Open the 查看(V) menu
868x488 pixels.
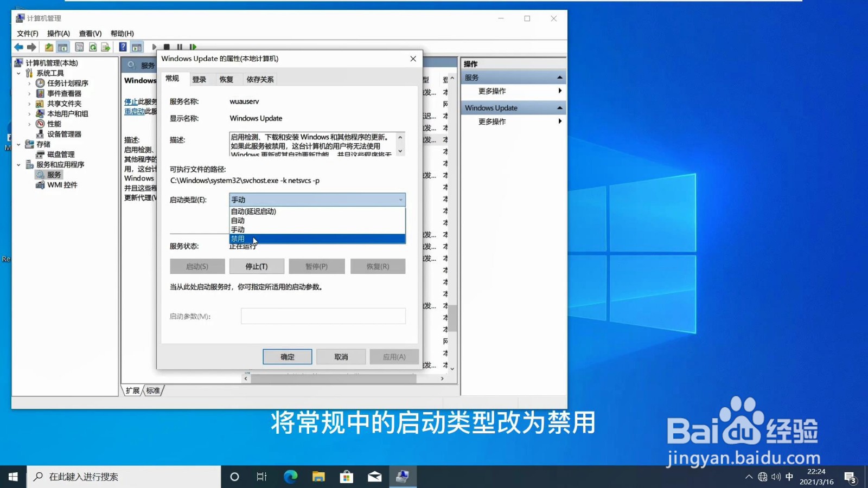(91, 34)
